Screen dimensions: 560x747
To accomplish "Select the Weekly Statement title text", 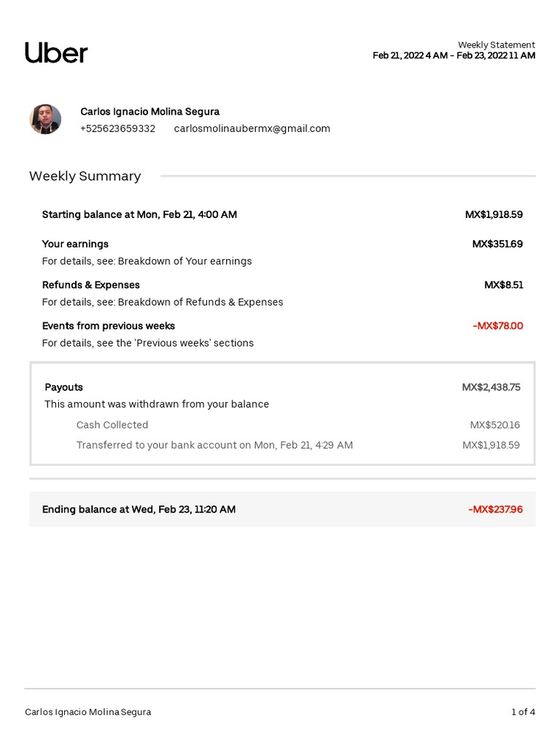I will (x=496, y=45).
